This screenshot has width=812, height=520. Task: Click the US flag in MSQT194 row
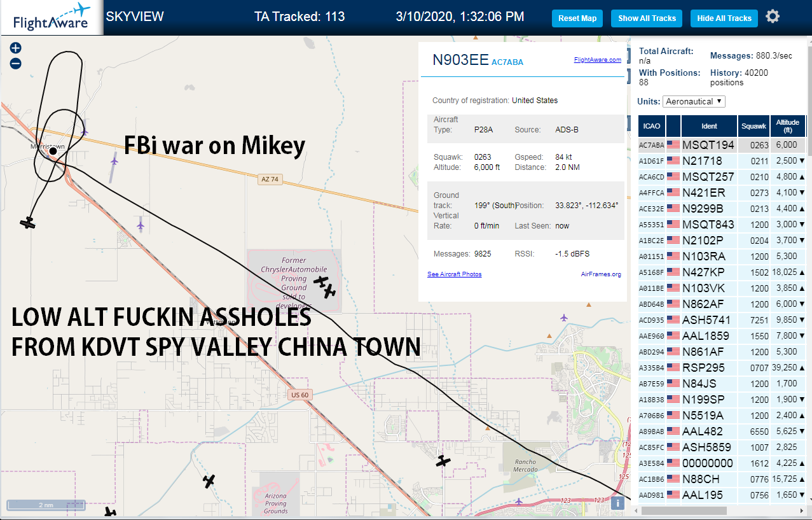click(673, 144)
